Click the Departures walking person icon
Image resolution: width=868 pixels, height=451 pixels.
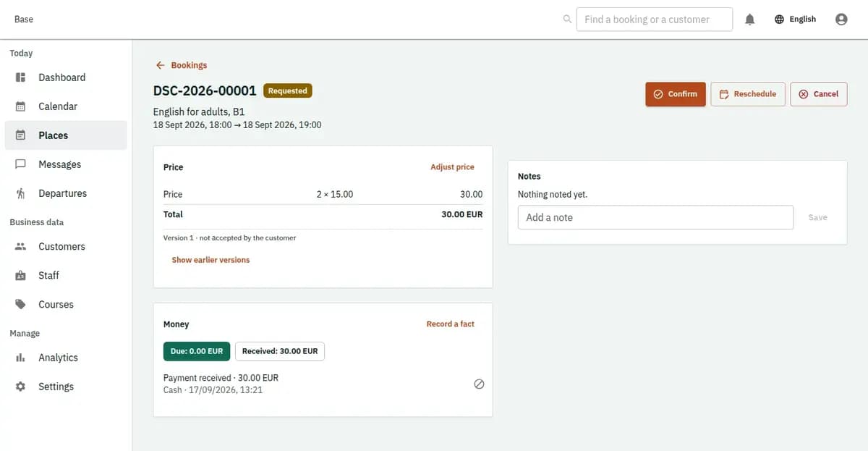coord(21,193)
